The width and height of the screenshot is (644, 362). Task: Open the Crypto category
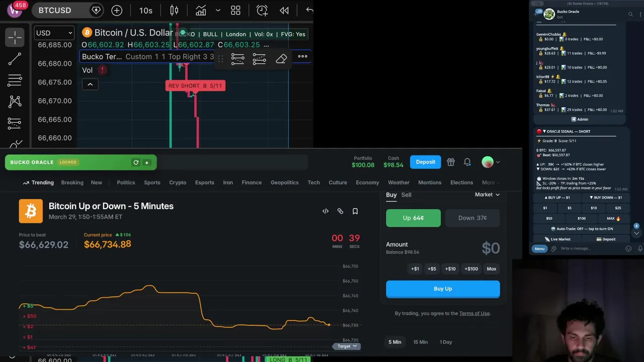[178, 183]
